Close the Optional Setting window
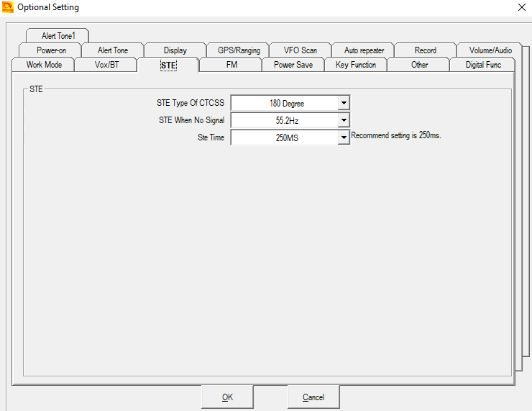The image size is (532, 411). point(522,7)
